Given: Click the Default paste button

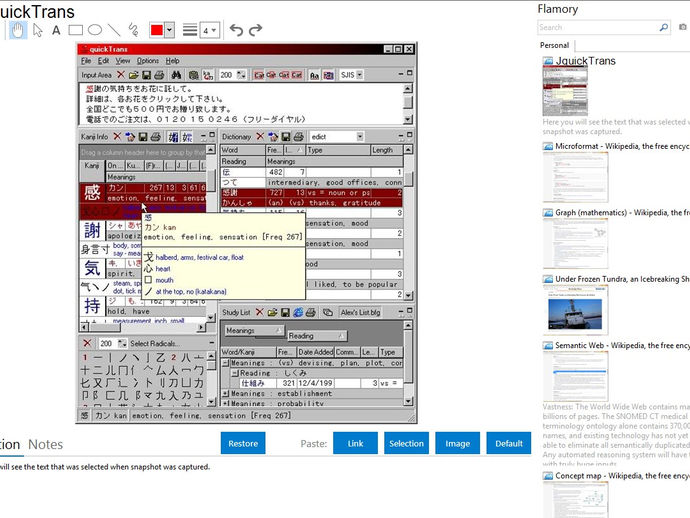Looking at the screenshot, I should [509, 443].
